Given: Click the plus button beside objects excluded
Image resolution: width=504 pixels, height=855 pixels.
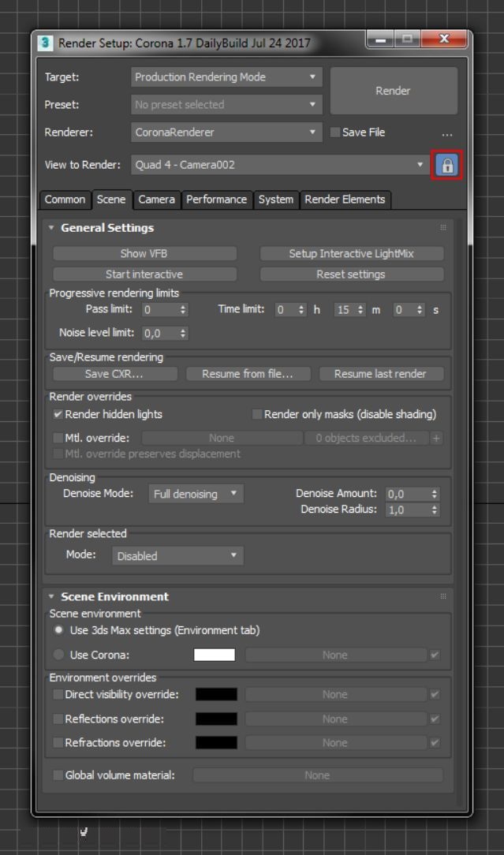Looking at the screenshot, I should [x=436, y=438].
